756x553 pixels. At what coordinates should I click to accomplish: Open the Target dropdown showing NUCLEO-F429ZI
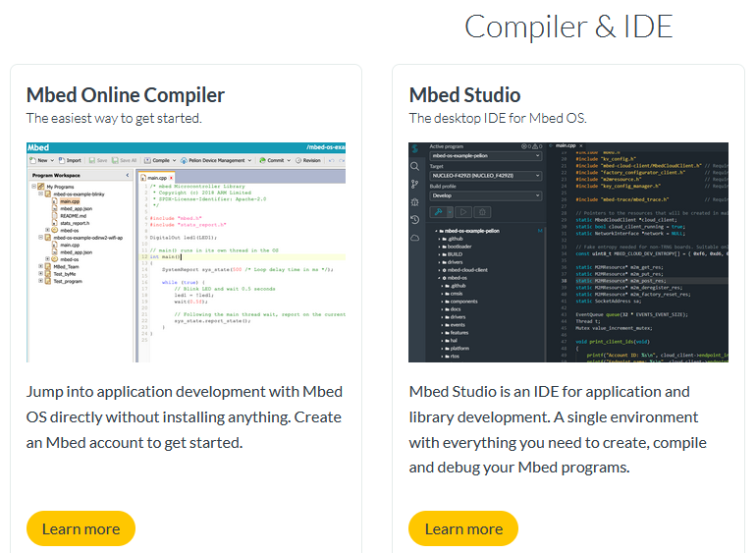[485, 175]
